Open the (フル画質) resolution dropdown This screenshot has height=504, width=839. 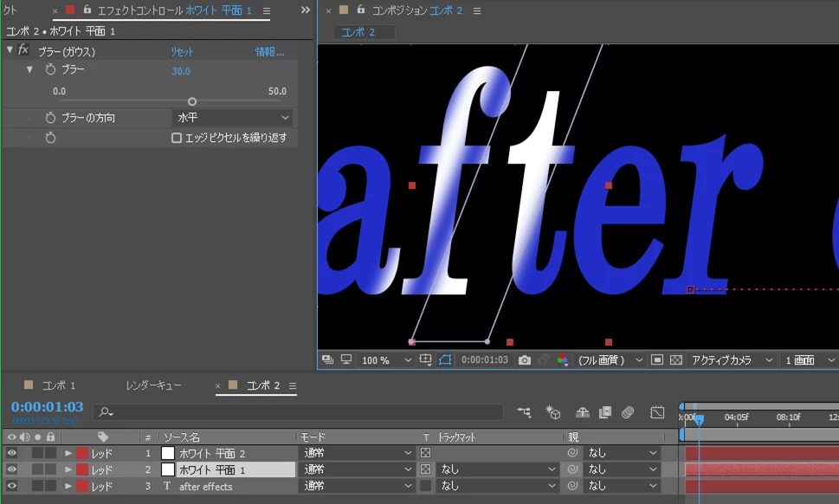pyautogui.click(x=610, y=360)
